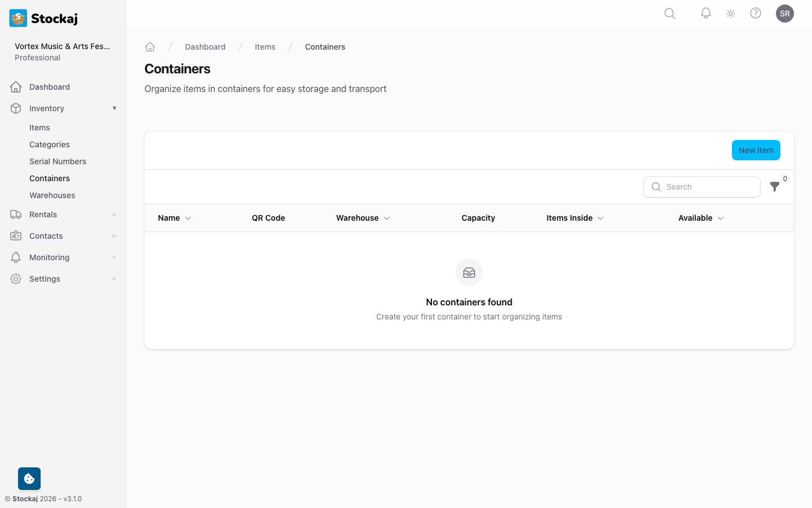The width and height of the screenshot is (812, 508).
Task: Open the filter icon beside the search box
Action: (775, 187)
